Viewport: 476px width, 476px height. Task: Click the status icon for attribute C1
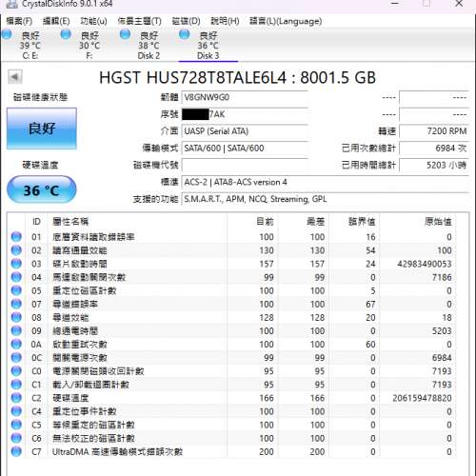16,385
